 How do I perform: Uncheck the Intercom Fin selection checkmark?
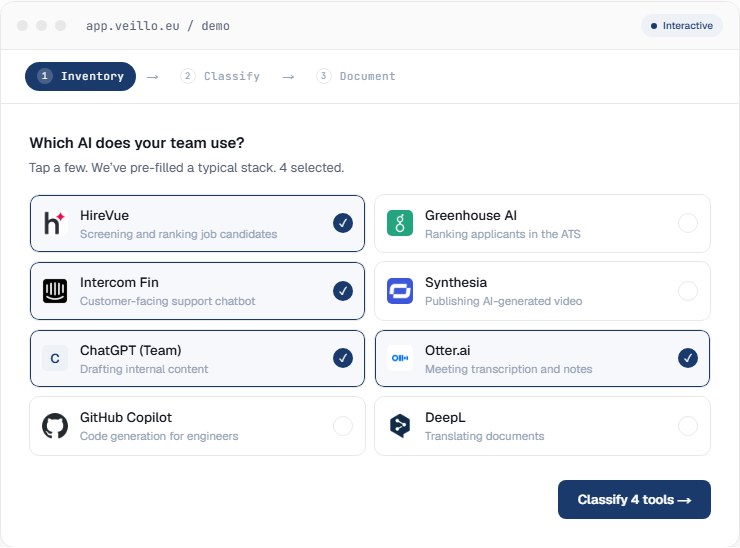[x=343, y=291]
